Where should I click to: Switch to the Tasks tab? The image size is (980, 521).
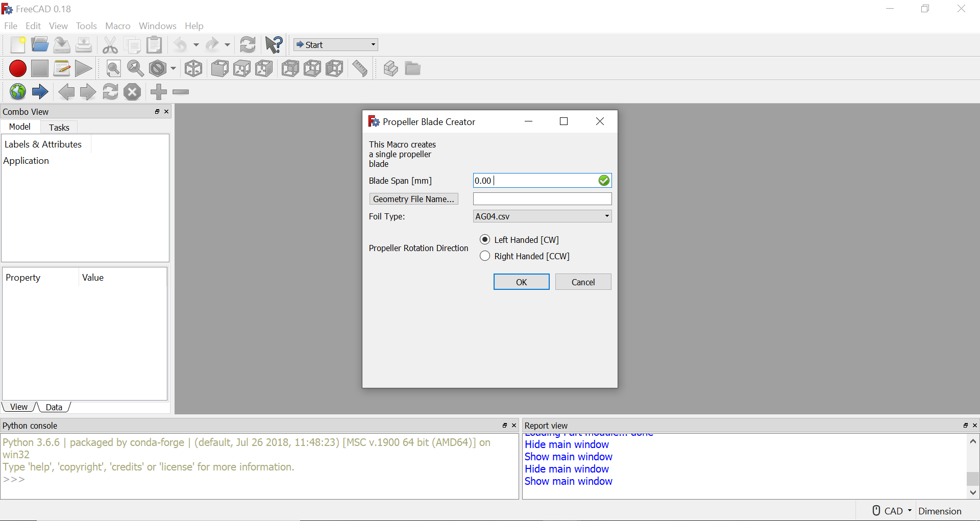[x=59, y=127]
